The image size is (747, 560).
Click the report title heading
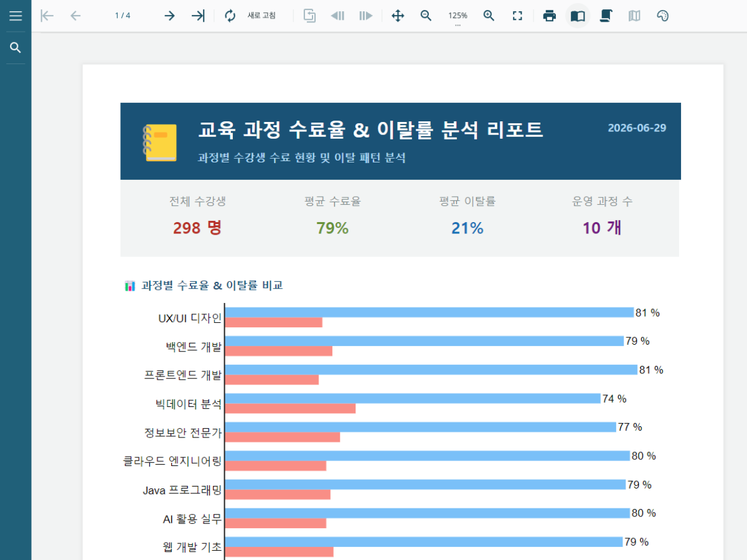pyautogui.click(x=370, y=130)
